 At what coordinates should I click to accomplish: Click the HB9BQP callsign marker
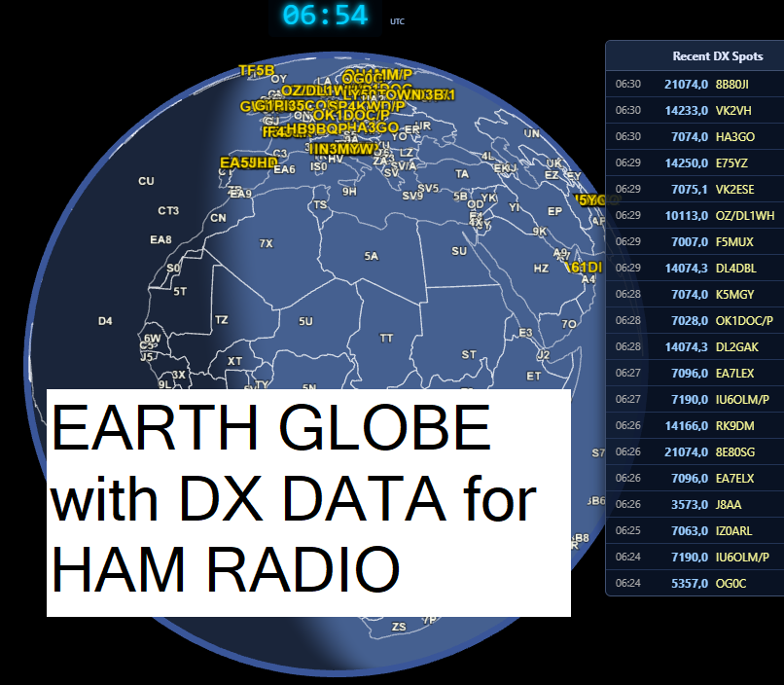[x=310, y=127]
